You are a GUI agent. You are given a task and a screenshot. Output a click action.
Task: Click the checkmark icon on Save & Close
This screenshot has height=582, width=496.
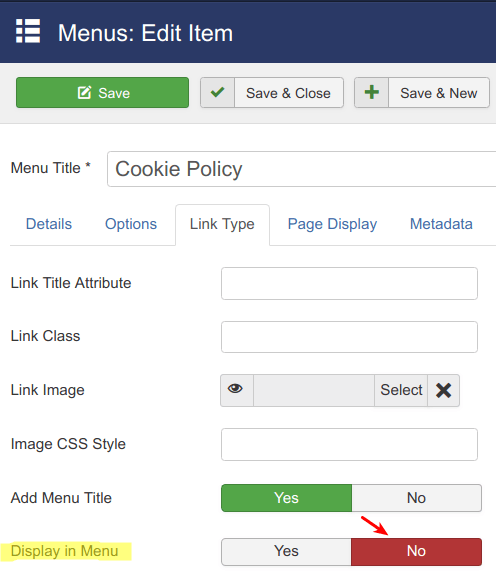click(218, 93)
